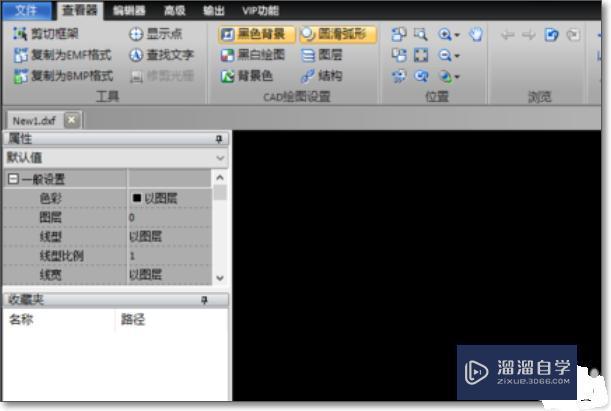This screenshot has height=411, width=611.
Task: Open the 文件 menu
Action: pos(26,11)
